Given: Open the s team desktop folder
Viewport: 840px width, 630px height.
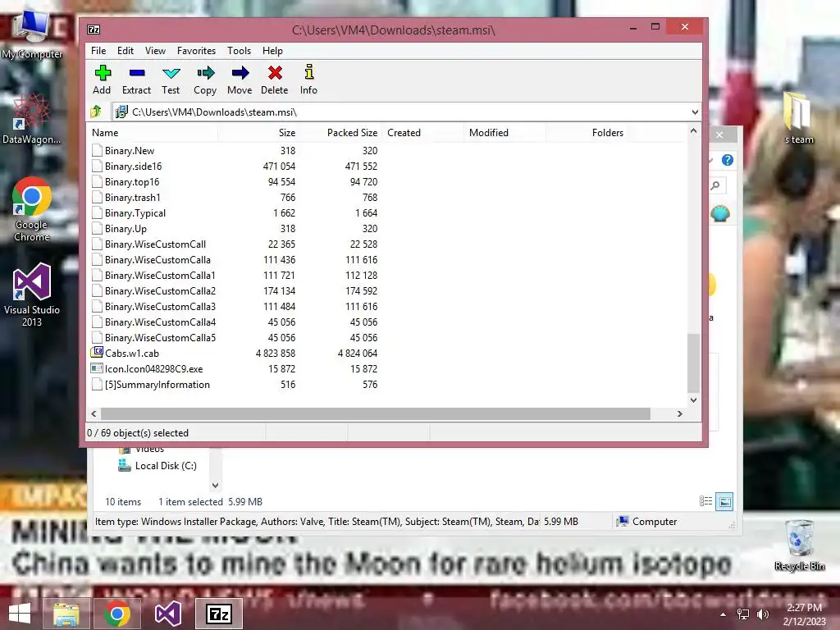Looking at the screenshot, I should coord(799,117).
